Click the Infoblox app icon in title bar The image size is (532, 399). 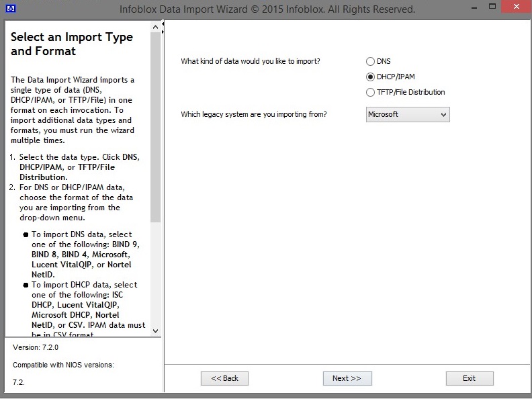click(10, 9)
